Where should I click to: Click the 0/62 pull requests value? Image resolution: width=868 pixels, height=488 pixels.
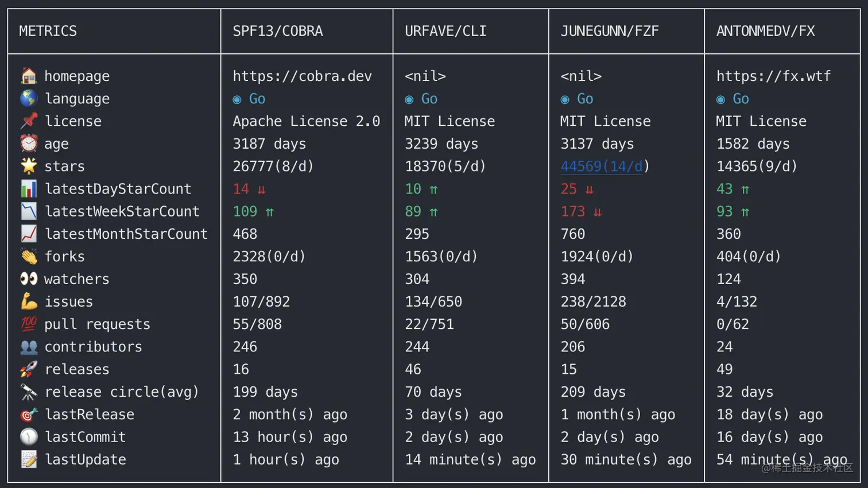(733, 324)
